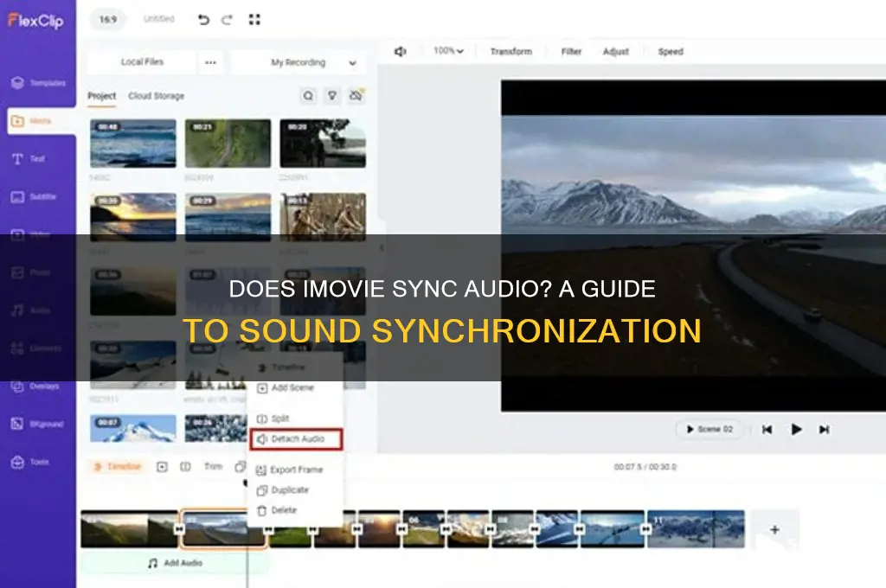Open the three-dots menu beside Local Files
Image resolution: width=886 pixels, height=588 pixels.
coord(211,62)
